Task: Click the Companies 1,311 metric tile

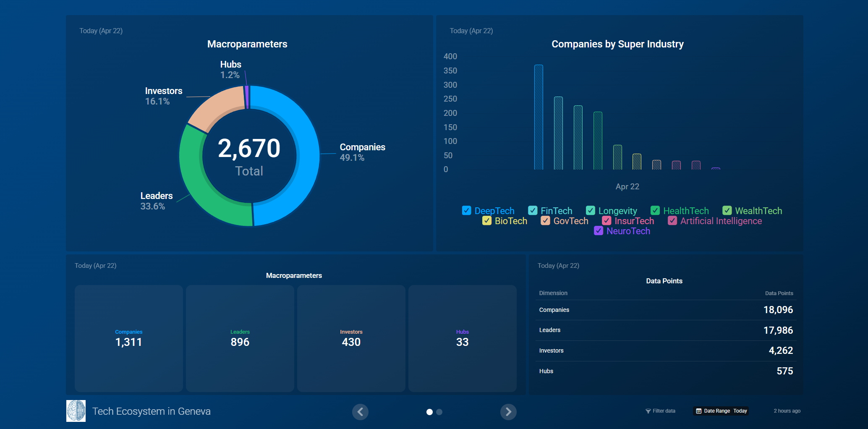Action: (x=129, y=338)
